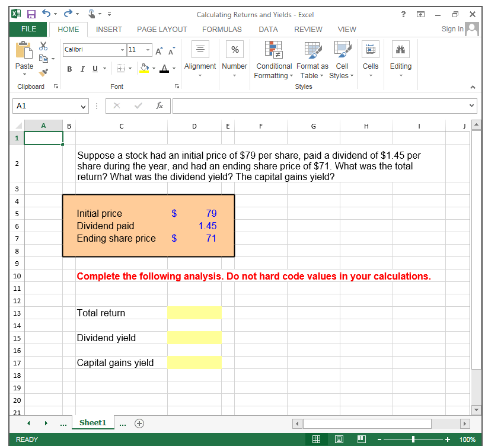This screenshot has width=504, height=446.
Task: Click the New Sheet plus button
Action: [139, 423]
